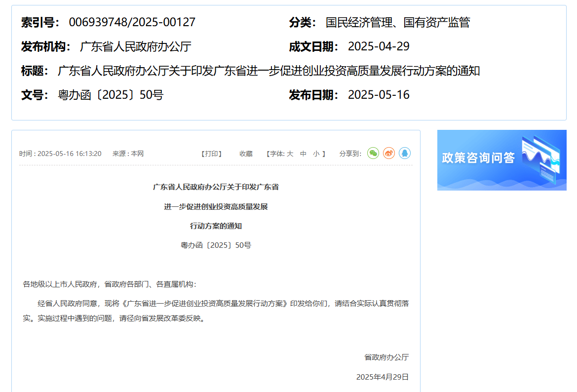Click heading line 进一步促进创业投资高质量发展
Image resolution: width=577 pixels, height=392 pixels.
pos(216,207)
